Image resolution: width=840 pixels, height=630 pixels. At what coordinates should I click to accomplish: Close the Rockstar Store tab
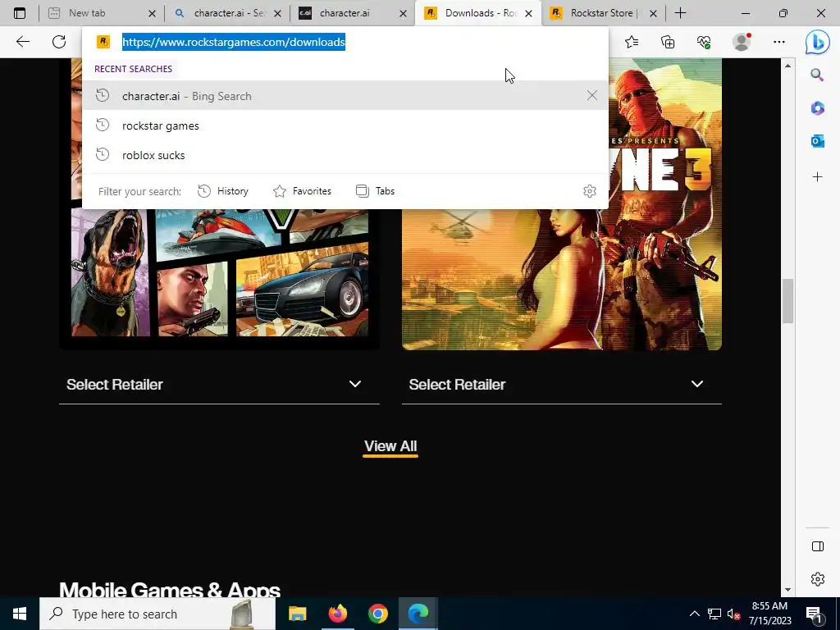click(x=653, y=13)
